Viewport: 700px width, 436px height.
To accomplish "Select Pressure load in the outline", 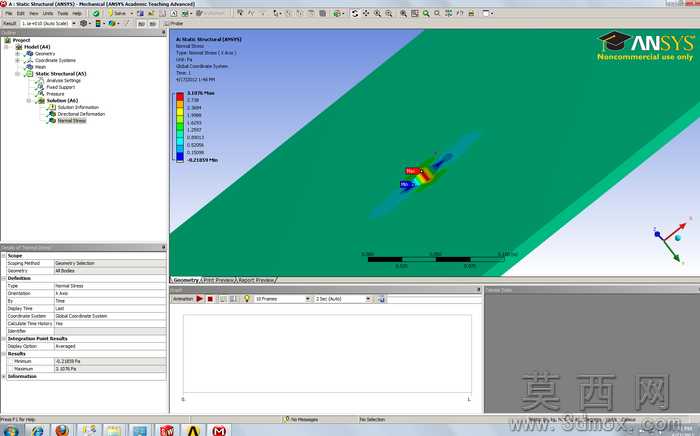I will tap(55, 94).
